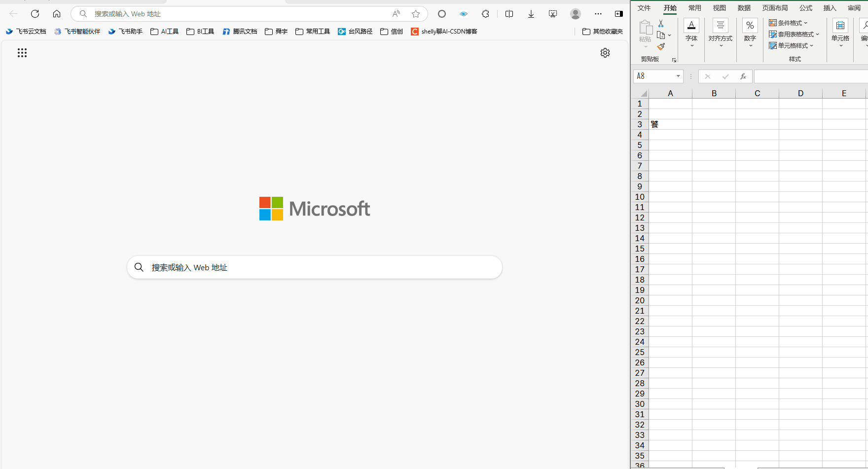This screenshot has height=469, width=868.
Task: Start web capture screenshot tool
Action: pyautogui.click(x=553, y=14)
